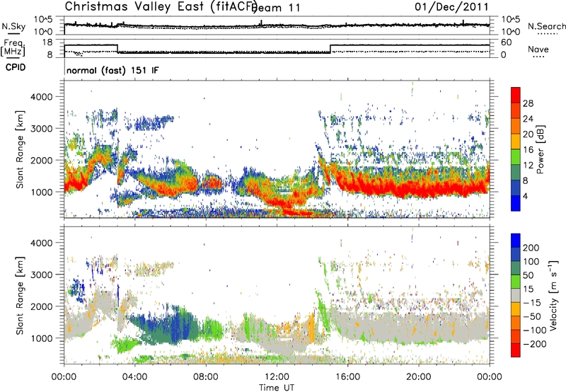Click the 12:00 time tick label
This screenshot has height=392, width=566.
(x=277, y=377)
